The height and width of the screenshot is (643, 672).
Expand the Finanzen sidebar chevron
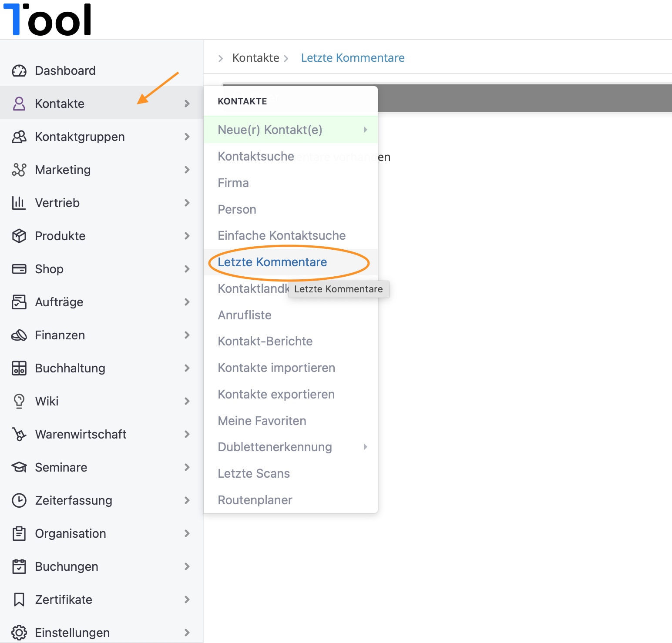[187, 335]
